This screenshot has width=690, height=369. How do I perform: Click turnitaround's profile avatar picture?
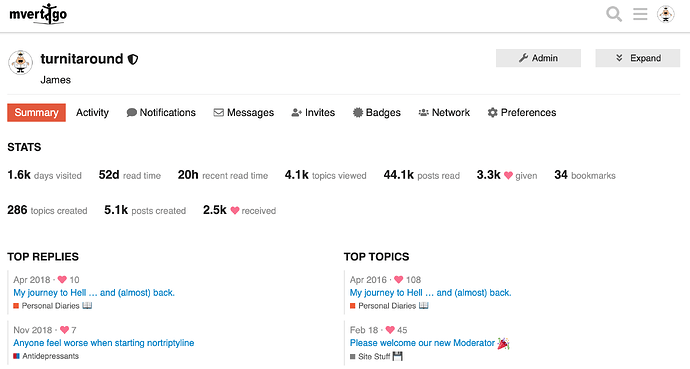click(x=20, y=62)
